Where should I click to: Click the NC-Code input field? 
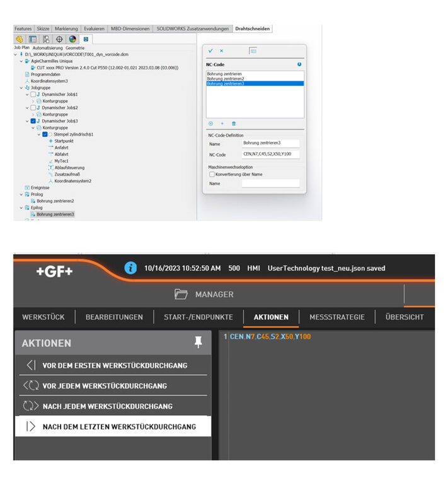[x=270, y=154]
